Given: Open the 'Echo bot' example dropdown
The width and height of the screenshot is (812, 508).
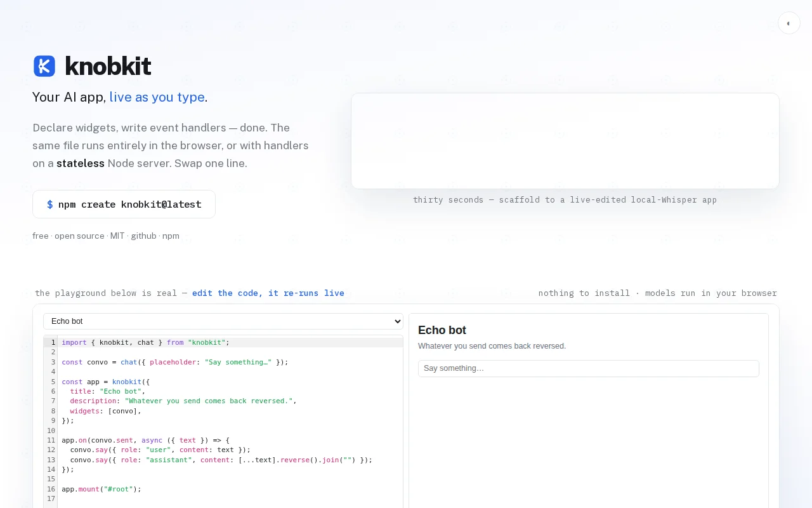Looking at the screenshot, I should [223, 321].
